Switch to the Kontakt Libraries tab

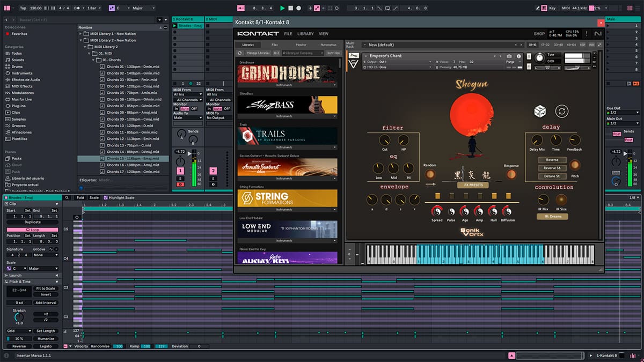(248, 45)
